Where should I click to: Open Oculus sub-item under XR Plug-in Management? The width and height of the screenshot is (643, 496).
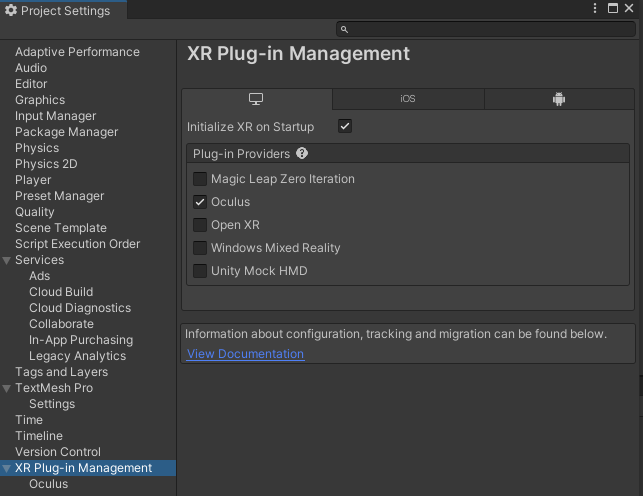[48, 483]
